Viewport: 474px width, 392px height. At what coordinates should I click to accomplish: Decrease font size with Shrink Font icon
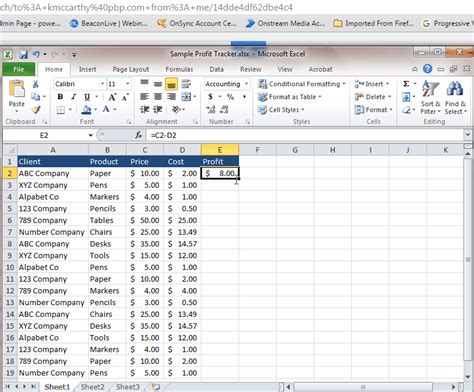pos(125,97)
